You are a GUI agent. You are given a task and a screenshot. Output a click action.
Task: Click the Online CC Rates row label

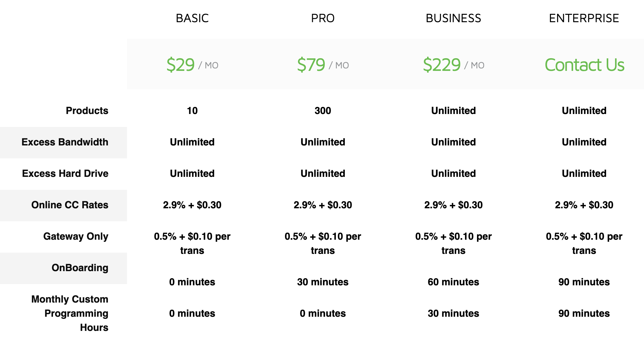point(70,205)
